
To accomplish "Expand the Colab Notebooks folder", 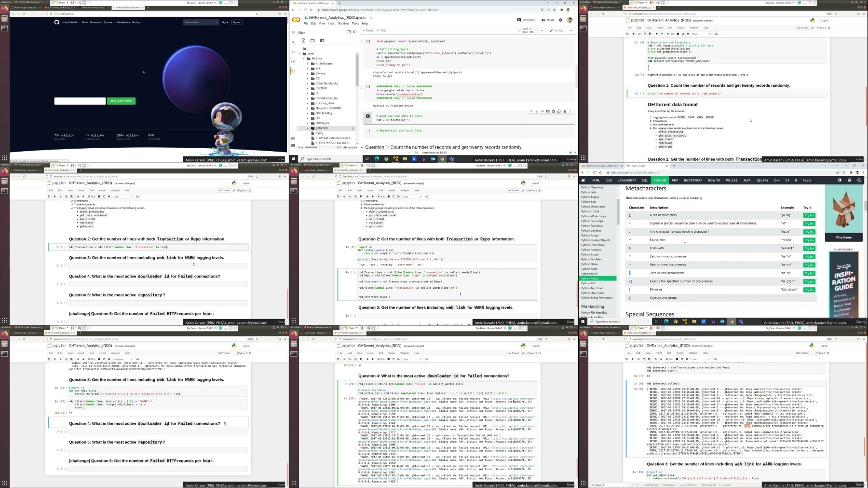I will [308, 84].
